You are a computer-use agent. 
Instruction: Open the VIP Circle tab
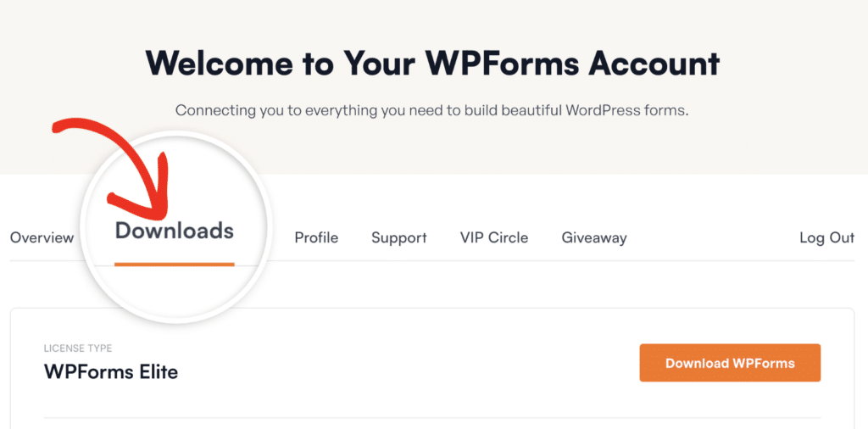493,238
